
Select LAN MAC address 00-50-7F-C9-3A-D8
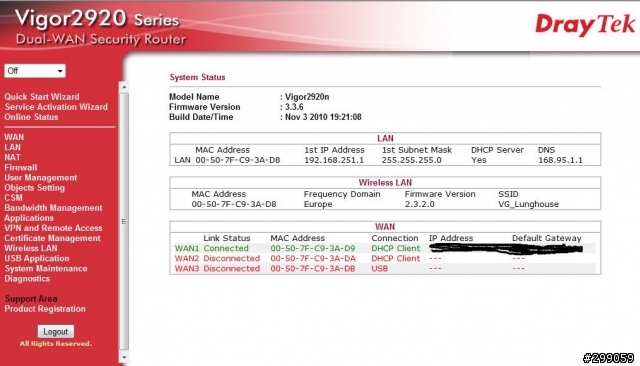pyautogui.click(x=238, y=160)
